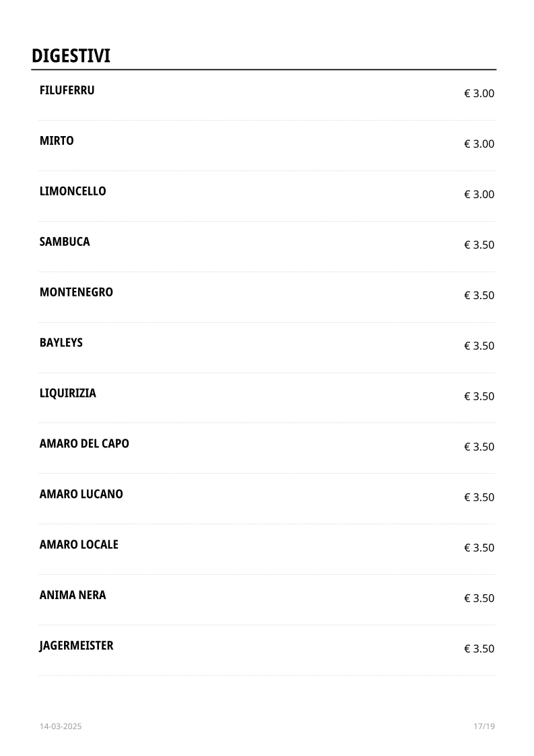The width and height of the screenshot is (534, 756).
Task: Click the price beside AMARO DEL CAPO
Action: 479,447
